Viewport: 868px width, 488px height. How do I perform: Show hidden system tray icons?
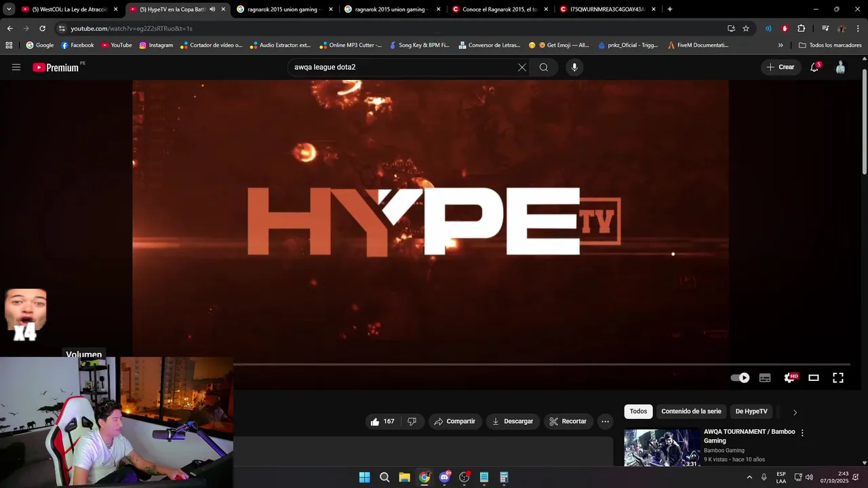pyautogui.click(x=749, y=477)
